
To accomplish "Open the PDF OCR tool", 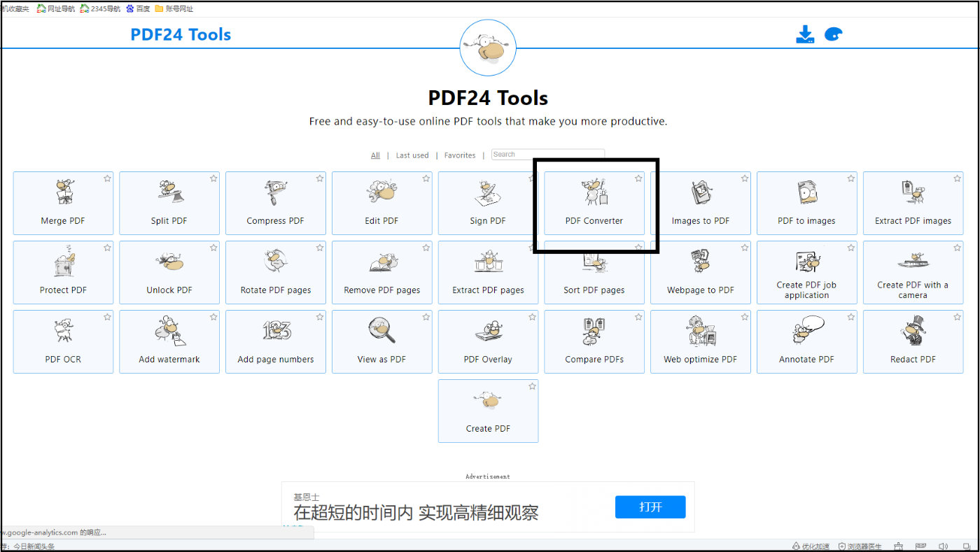I will coord(63,341).
